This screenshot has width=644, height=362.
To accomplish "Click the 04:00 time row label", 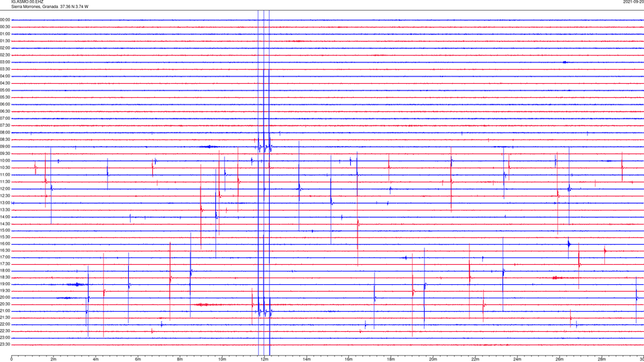I will 5,76.
